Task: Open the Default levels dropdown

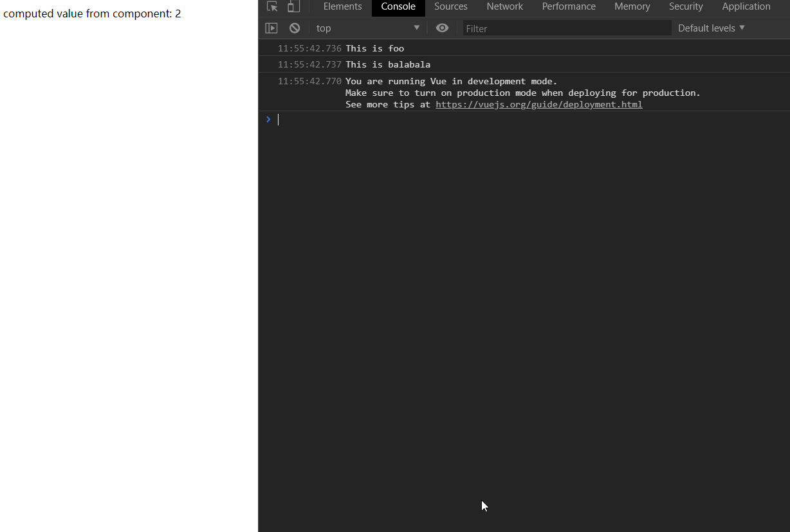Action: pyautogui.click(x=711, y=28)
